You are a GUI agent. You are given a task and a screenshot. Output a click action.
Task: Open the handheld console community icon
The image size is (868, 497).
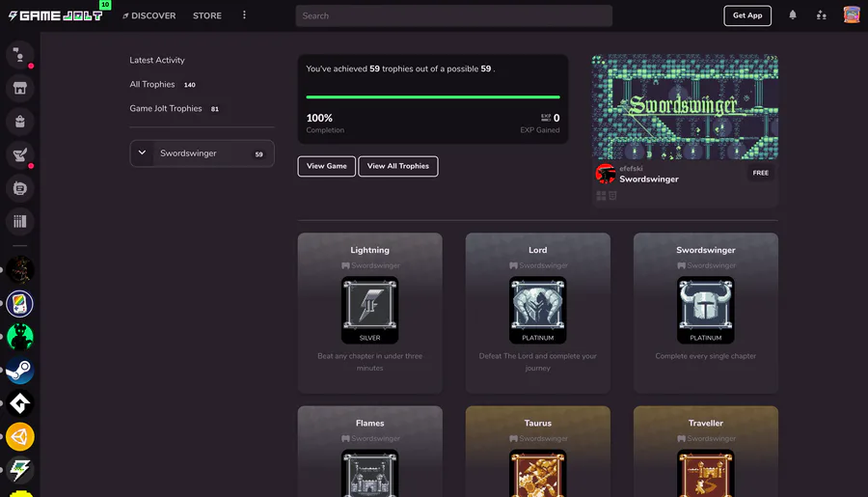tap(20, 304)
